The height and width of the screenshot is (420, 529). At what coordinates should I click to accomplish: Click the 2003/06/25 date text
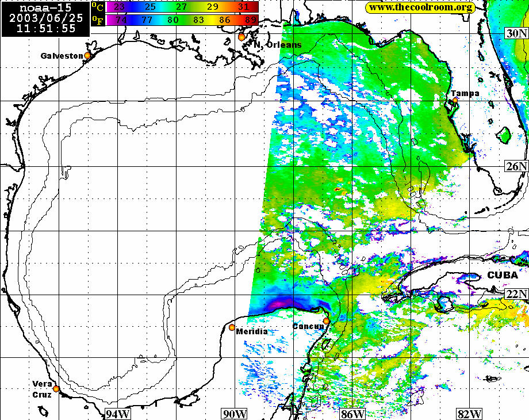(x=46, y=18)
